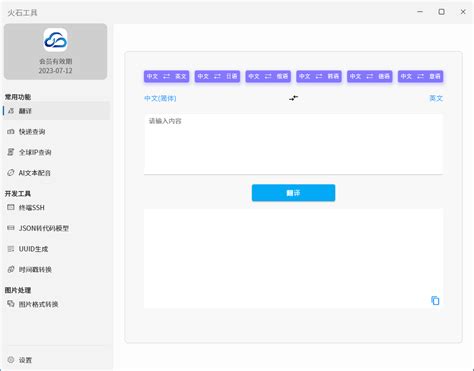This screenshot has height=371, width=474.
Task: Open the 终端SSH developer tool
Action: [x=56, y=208]
